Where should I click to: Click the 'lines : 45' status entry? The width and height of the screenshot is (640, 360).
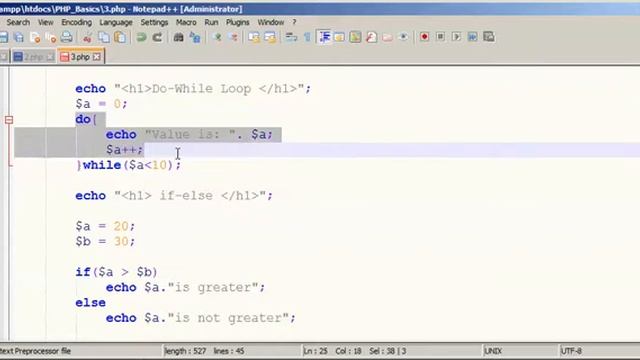(229, 351)
